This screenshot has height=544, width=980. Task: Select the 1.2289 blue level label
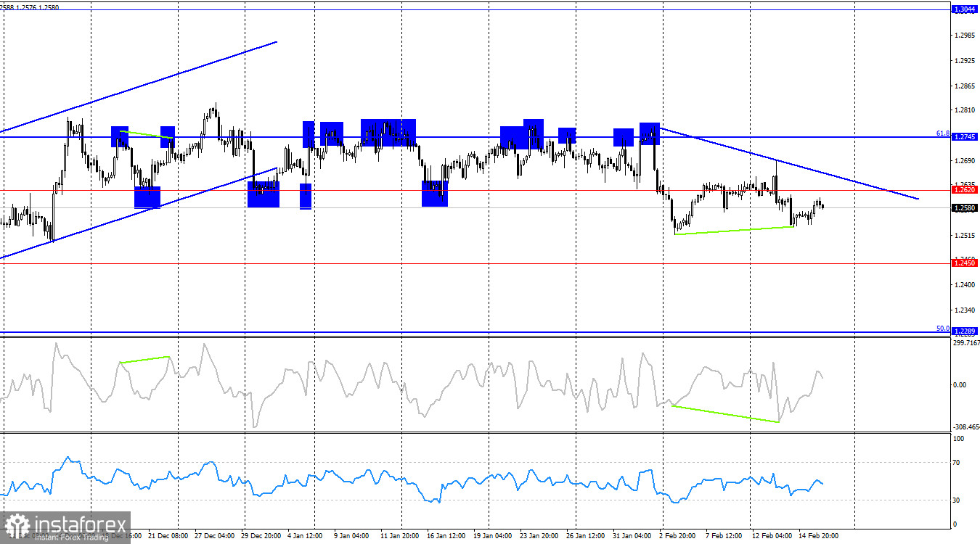[965, 331]
